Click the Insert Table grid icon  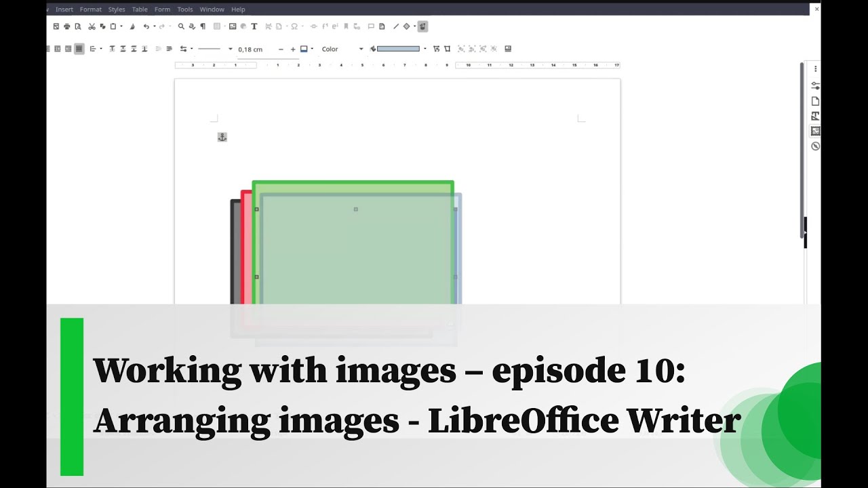[217, 26]
